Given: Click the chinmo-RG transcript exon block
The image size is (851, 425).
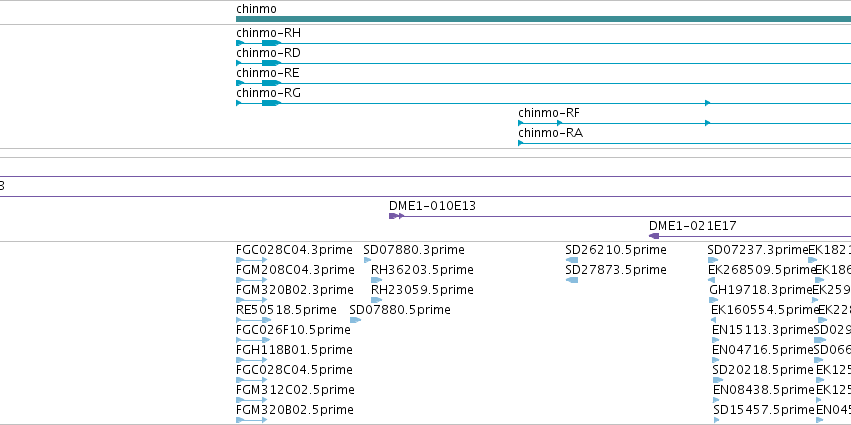Looking at the screenshot, I should [271, 103].
